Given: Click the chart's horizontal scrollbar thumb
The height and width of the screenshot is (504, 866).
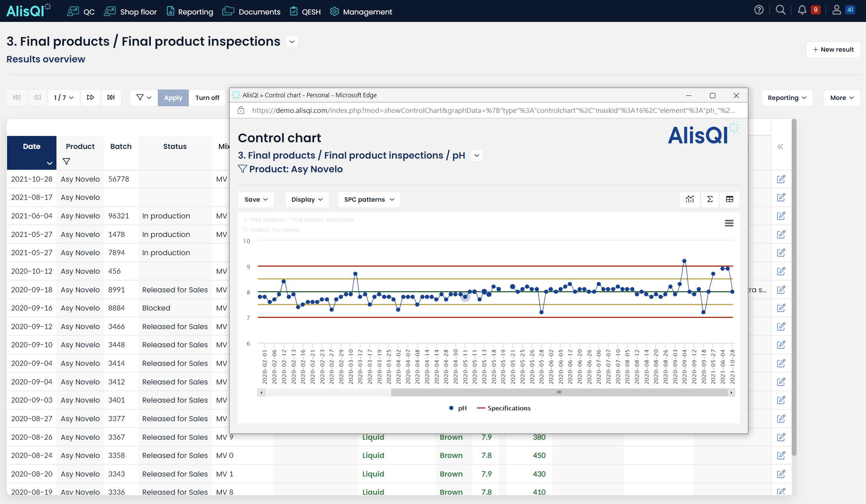Looking at the screenshot, I should click(x=559, y=392).
